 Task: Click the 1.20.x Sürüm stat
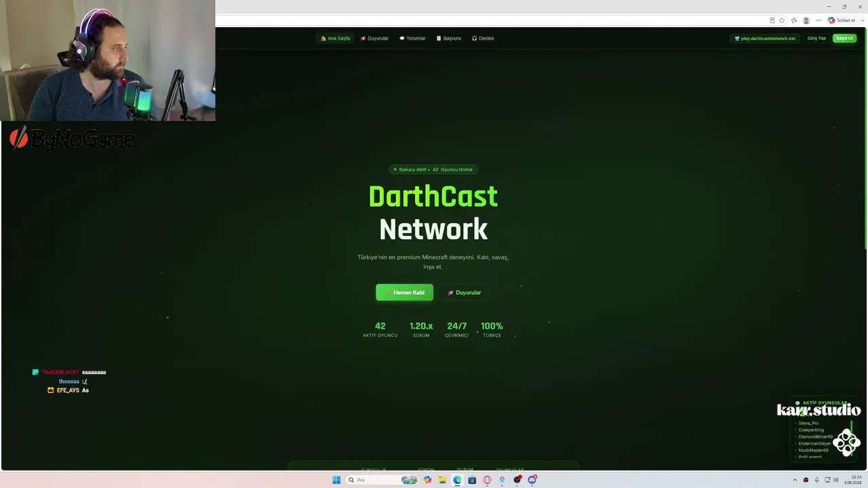[x=421, y=330]
